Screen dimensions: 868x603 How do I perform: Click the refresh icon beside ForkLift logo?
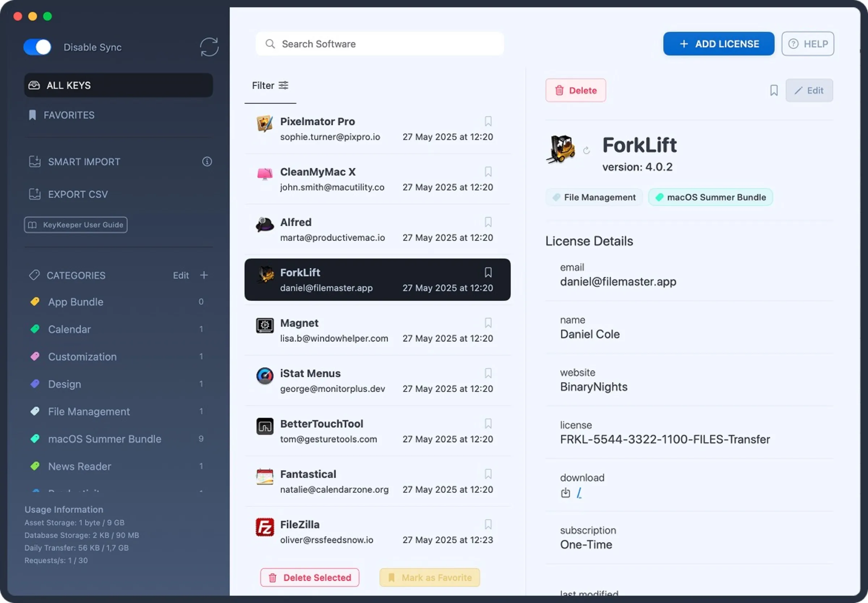pyautogui.click(x=587, y=151)
